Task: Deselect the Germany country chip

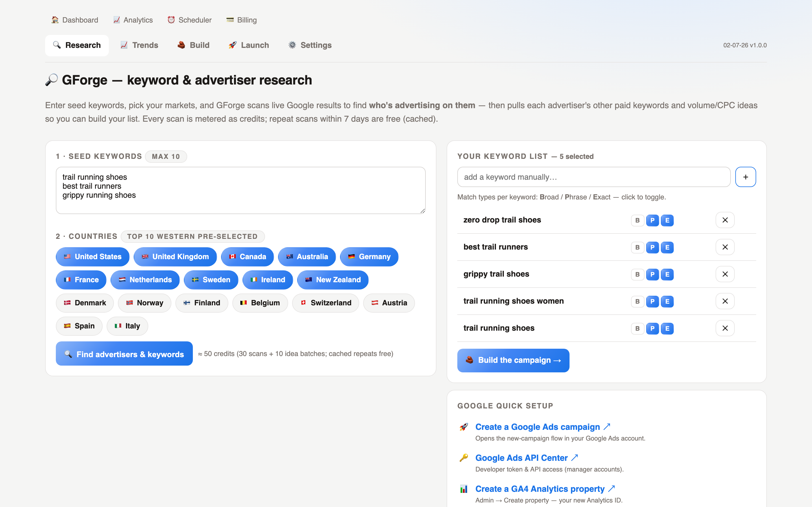Action: (369, 257)
